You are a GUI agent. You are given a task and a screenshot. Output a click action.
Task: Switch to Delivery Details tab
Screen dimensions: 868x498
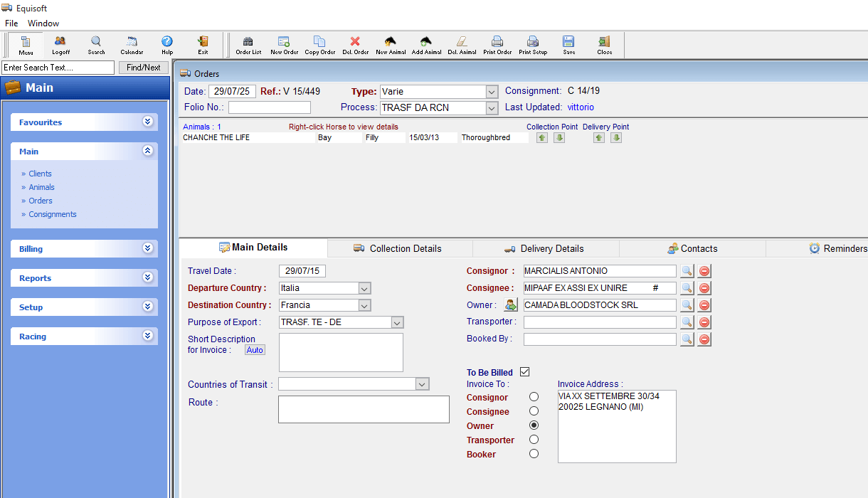[544, 248]
